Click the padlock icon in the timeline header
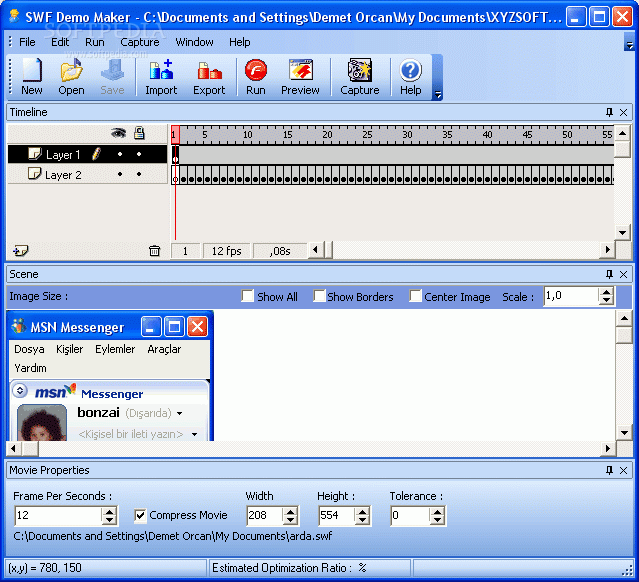The image size is (639, 582). tap(139, 133)
